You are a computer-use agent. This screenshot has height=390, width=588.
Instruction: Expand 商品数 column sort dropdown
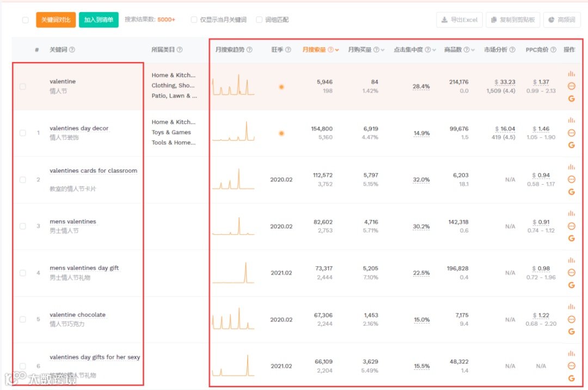pyautogui.click(x=473, y=50)
